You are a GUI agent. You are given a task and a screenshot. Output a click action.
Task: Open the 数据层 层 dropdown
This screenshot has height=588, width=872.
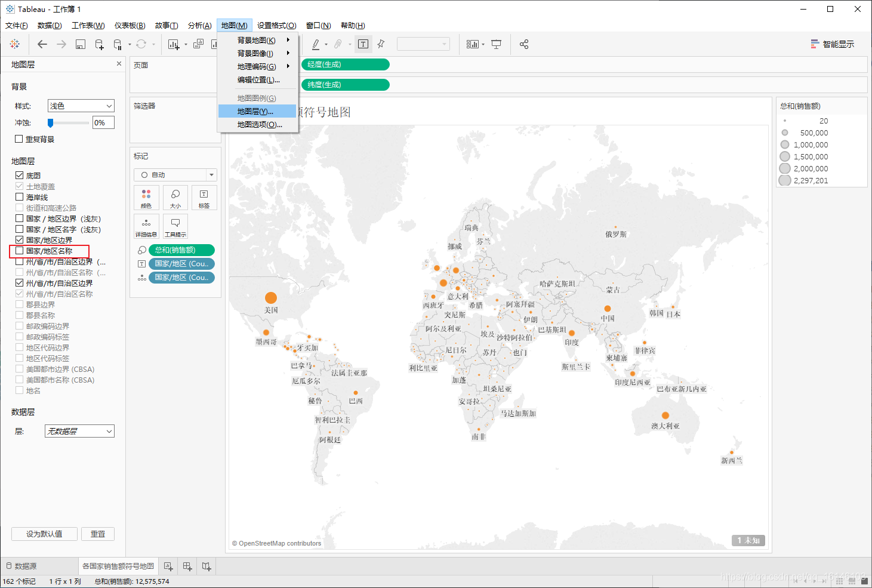pyautogui.click(x=79, y=431)
